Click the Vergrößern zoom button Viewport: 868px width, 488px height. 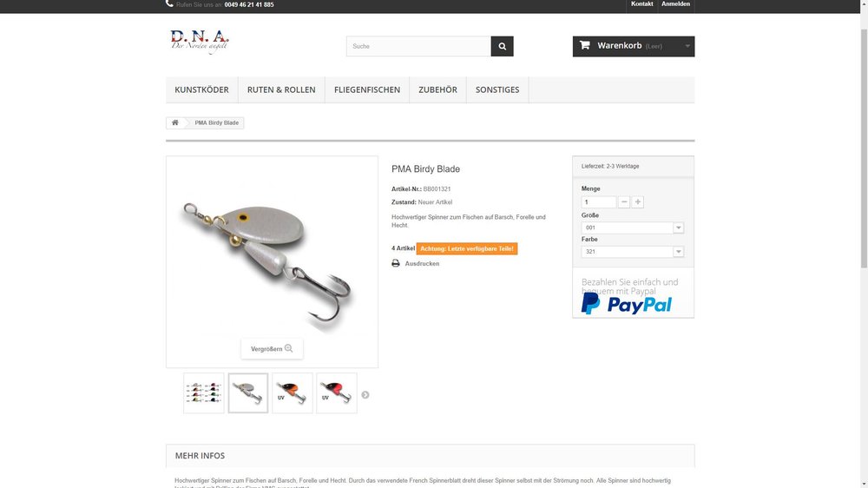point(272,349)
